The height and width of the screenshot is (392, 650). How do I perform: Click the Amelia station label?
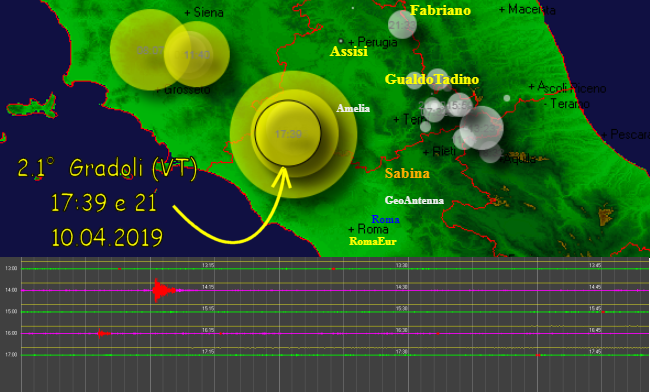pyautogui.click(x=353, y=108)
